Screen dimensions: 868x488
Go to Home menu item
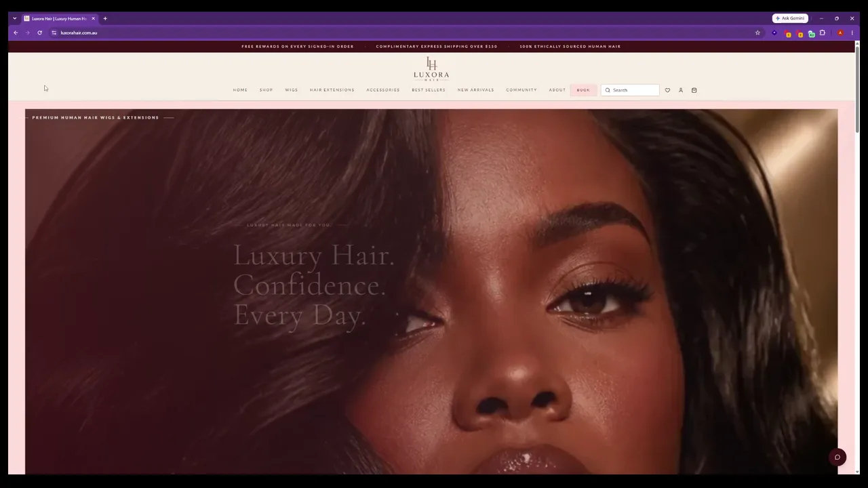click(x=240, y=90)
